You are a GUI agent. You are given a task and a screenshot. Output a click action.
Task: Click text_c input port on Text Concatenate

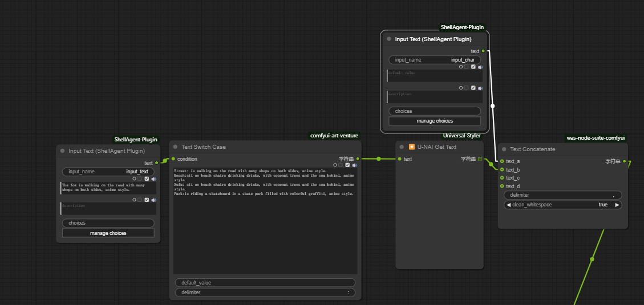pos(502,178)
